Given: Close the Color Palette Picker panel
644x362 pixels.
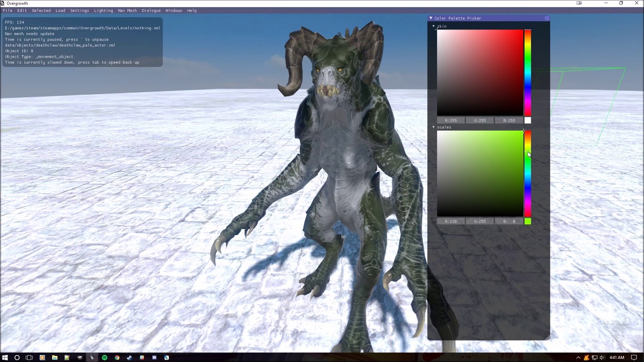Looking at the screenshot, I should click(x=547, y=18).
